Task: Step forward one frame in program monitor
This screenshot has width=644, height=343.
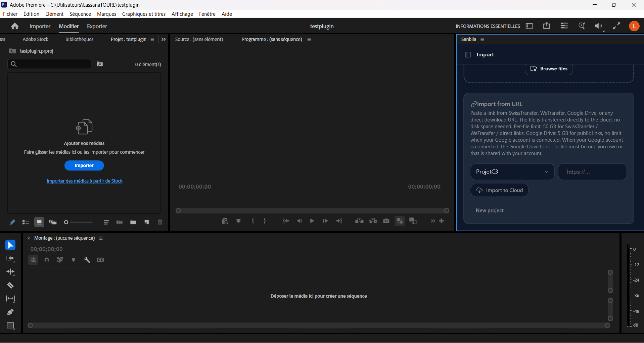Action: pyautogui.click(x=325, y=221)
